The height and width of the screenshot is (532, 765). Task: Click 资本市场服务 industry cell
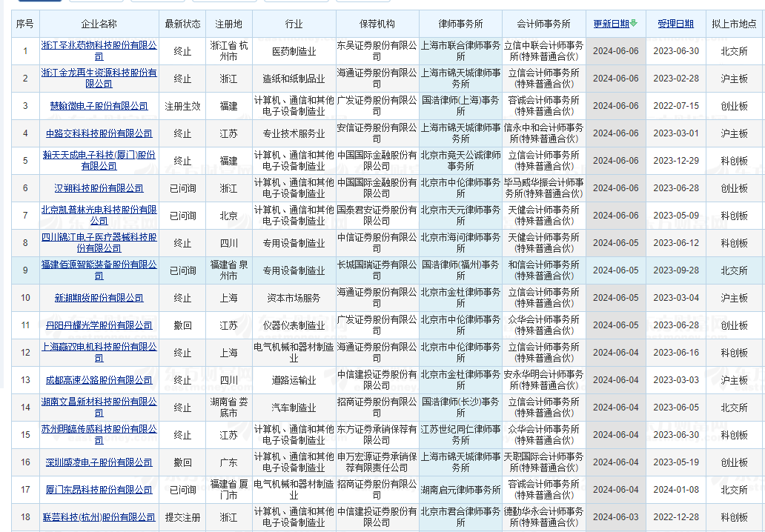coord(294,298)
